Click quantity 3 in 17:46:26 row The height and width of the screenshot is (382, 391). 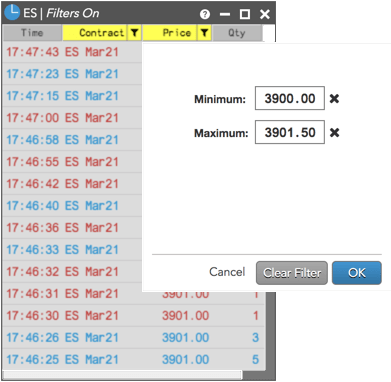point(255,338)
